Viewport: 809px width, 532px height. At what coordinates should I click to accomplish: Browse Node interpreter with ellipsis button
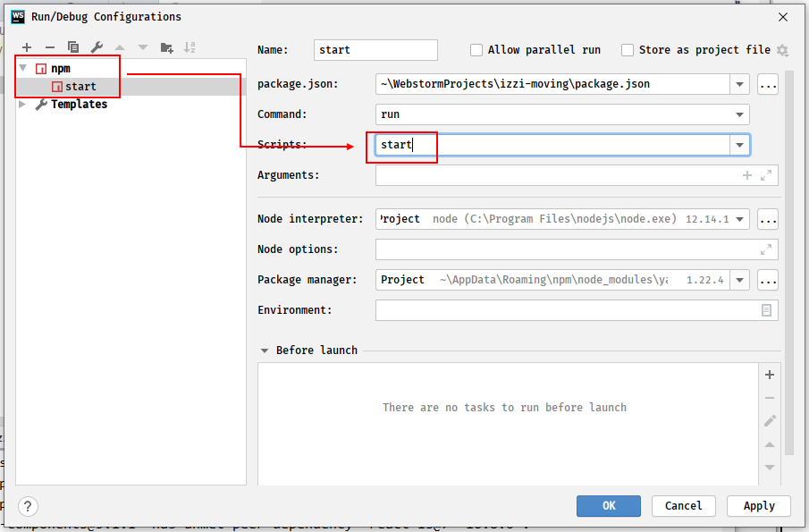768,219
